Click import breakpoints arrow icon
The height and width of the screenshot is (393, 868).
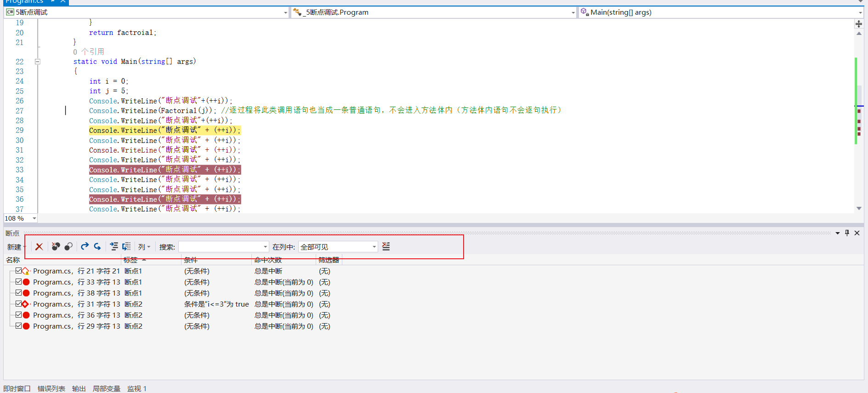97,247
